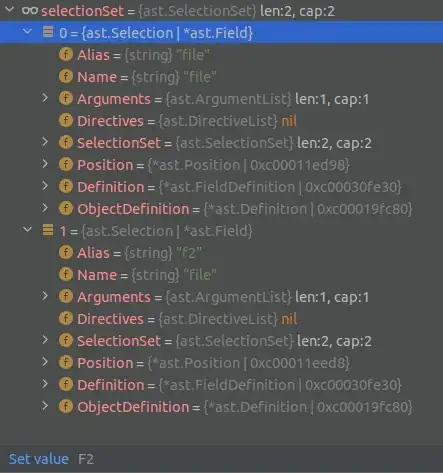Expand Definition under element 0

[45, 186]
